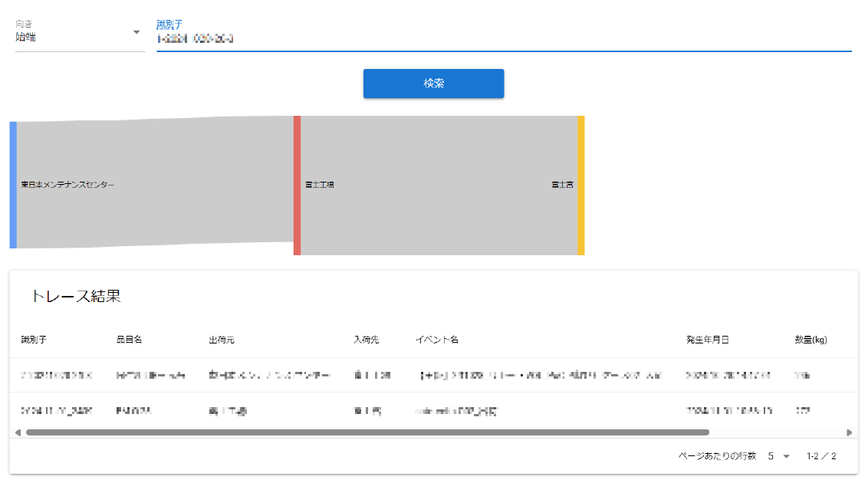Image resolution: width=868 pixels, height=483 pixels.
Task: Click the red 富士工場 node bar
Action: (x=297, y=185)
